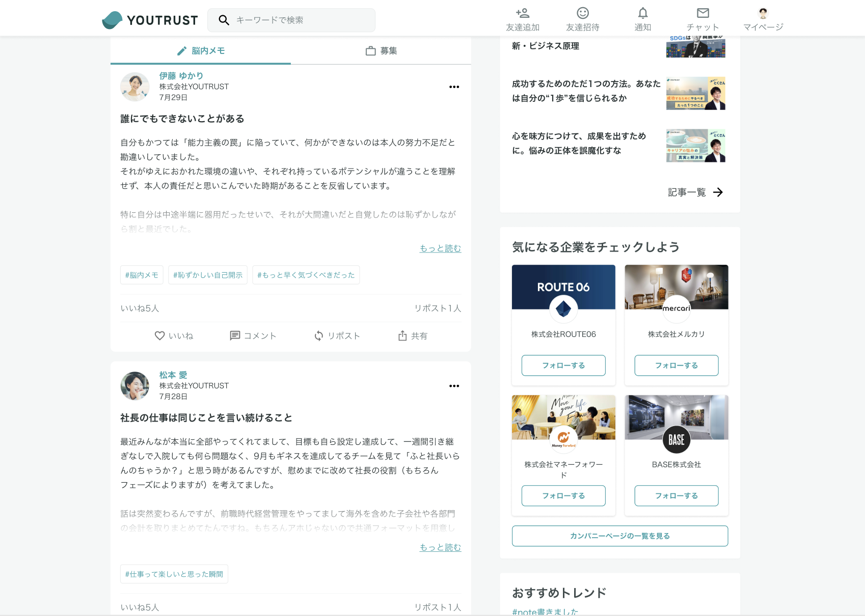The height and width of the screenshot is (616, 865).
Task: Click the keyword search input field
Action: click(291, 20)
